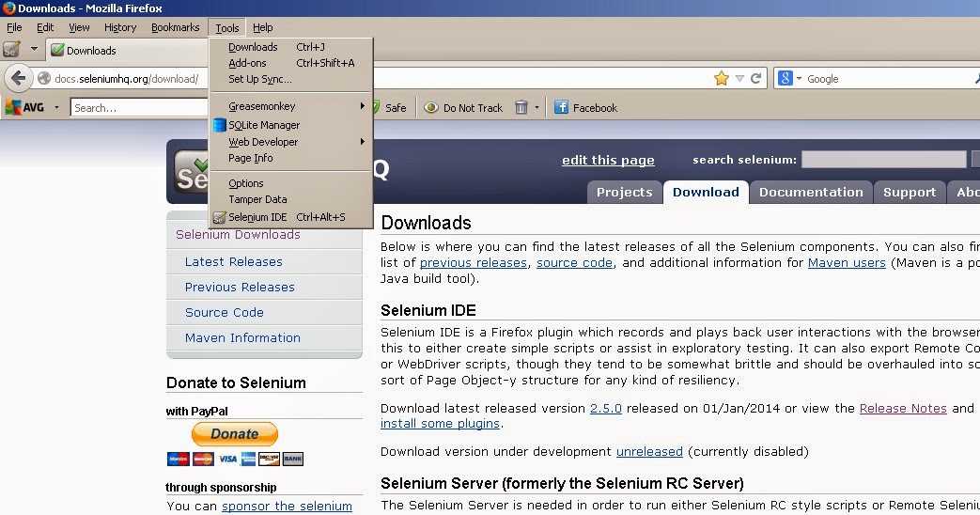Click the AVG Safe status indicator

389,107
